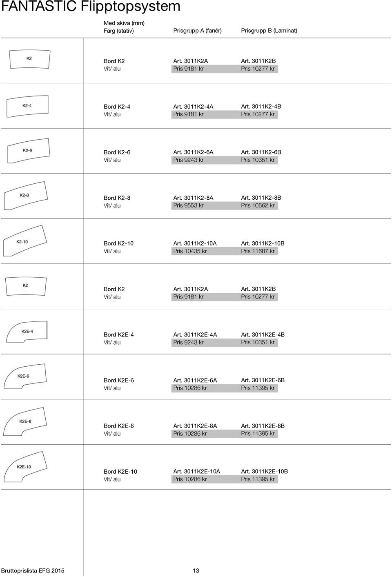This screenshot has height=577, width=392.
Task: Click the K2E-6 table shape drawing
Action: [25, 376]
